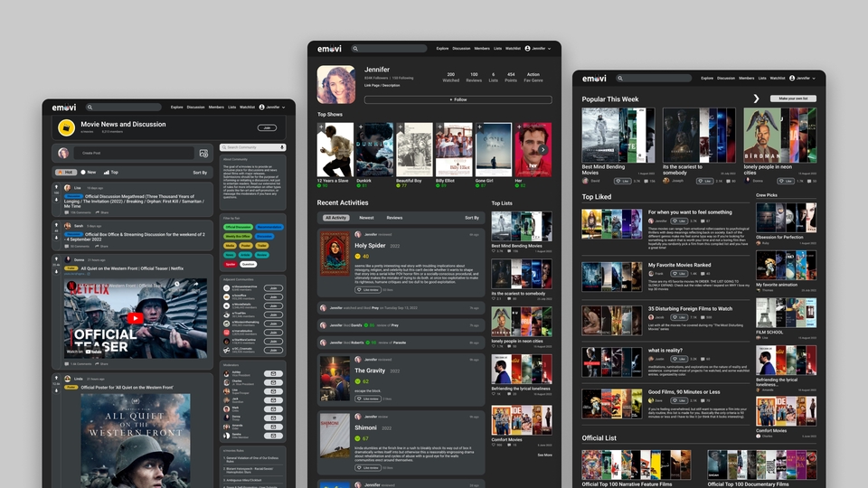Screen dimensions: 868x488
Task: Open the Obsession for Perfection crew pick thumbnail
Action: (786, 218)
